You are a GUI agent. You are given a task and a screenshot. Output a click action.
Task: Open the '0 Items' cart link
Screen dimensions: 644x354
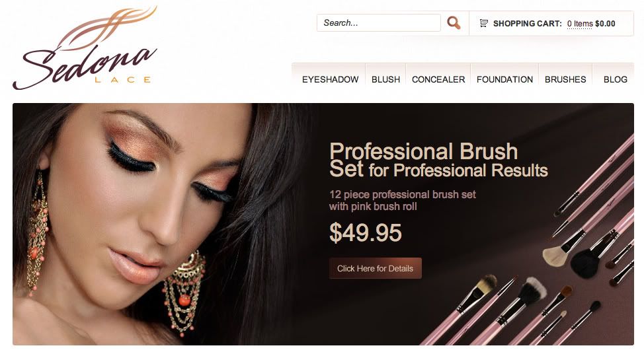(x=579, y=24)
